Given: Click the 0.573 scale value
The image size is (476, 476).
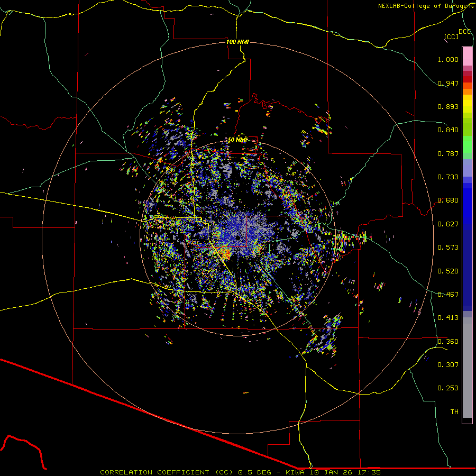Looking at the screenshot, I should (x=448, y=248).
